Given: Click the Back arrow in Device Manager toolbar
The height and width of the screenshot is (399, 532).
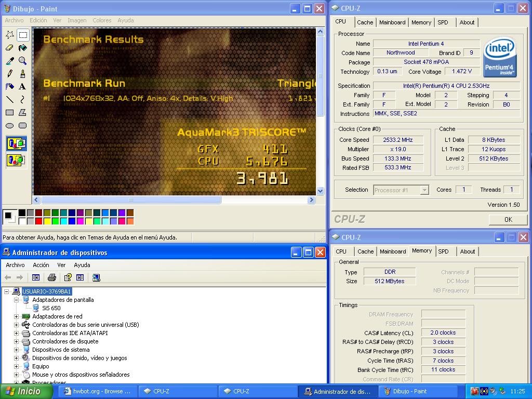Looking at the screenshot, I should [x=8, y=277].
